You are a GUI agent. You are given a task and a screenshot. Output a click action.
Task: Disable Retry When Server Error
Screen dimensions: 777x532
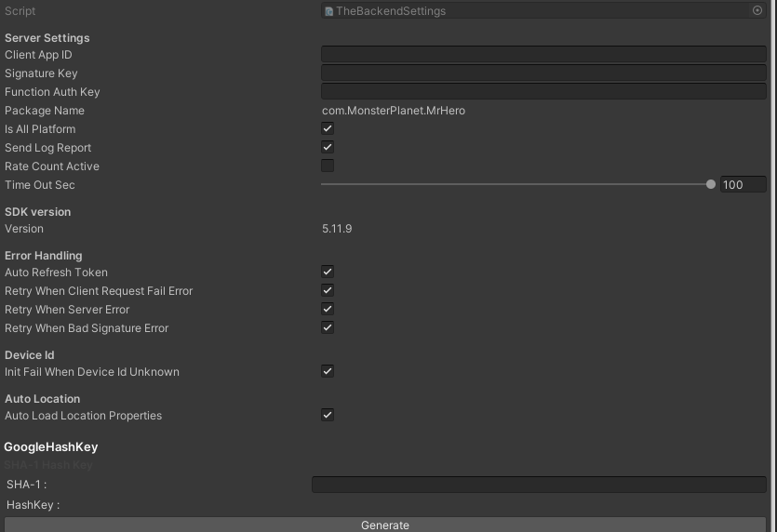(328, 309)
